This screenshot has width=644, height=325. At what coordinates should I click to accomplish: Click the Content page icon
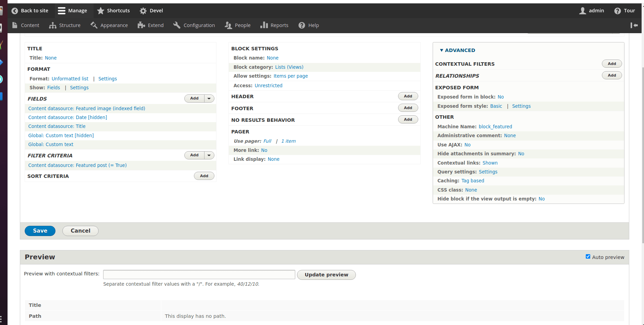click(15, 25)
